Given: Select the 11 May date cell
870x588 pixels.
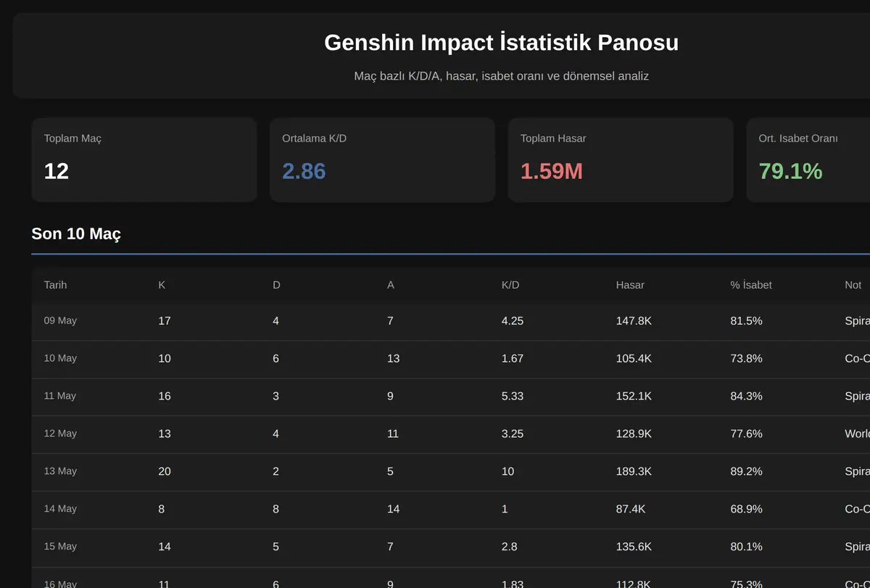Looking at the screenshot, I should [x=60, y=396].
